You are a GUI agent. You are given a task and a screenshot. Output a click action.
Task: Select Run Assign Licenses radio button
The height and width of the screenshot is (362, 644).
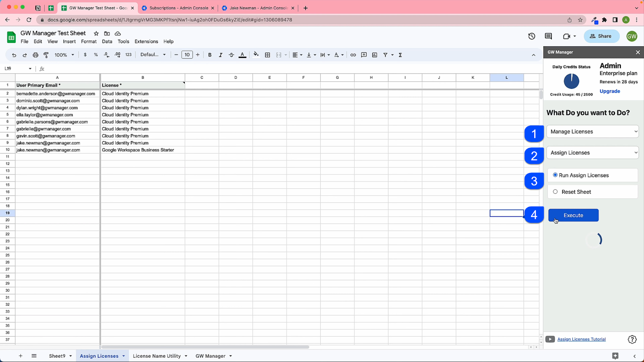(555, 175)
